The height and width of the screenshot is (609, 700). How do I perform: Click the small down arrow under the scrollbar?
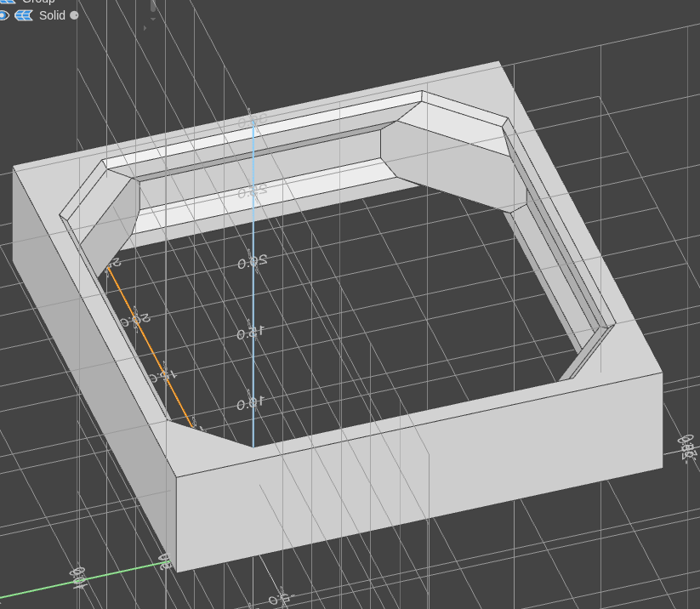[x=153, y=17]
